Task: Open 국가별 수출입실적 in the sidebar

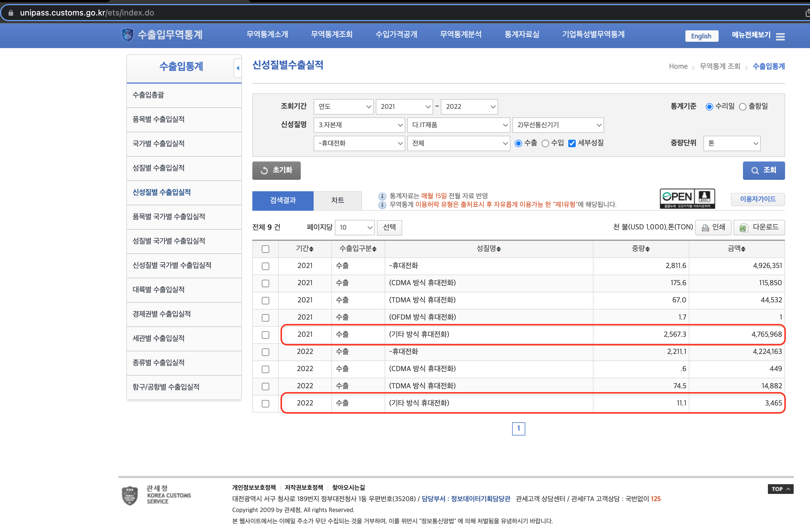Action: pyautogui.click(x=159, y=143)
